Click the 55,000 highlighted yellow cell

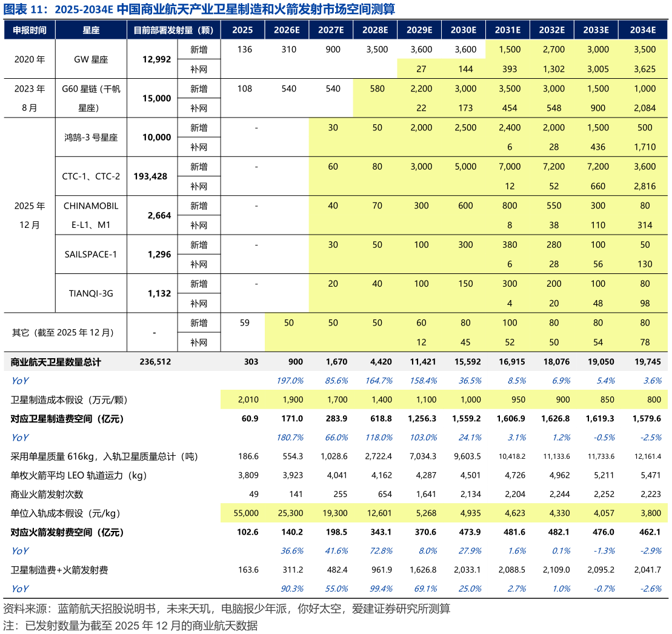[246, 513]
